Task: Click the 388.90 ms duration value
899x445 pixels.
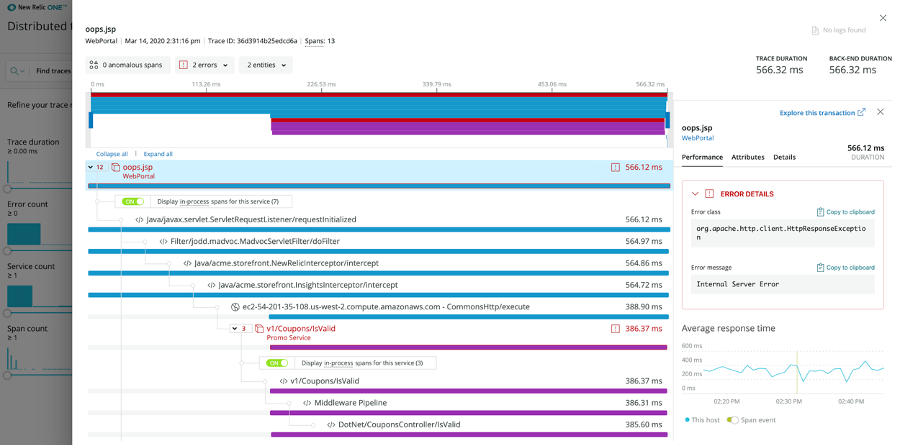Action: (x=643, y=307)
